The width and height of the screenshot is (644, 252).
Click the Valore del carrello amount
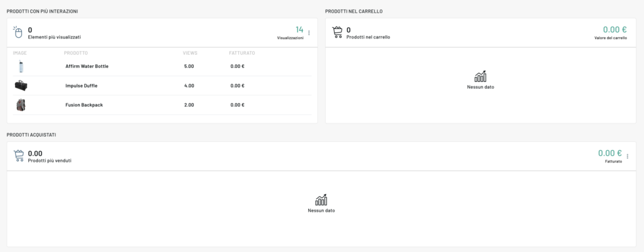pyautogui.click(x=614, y=30)
